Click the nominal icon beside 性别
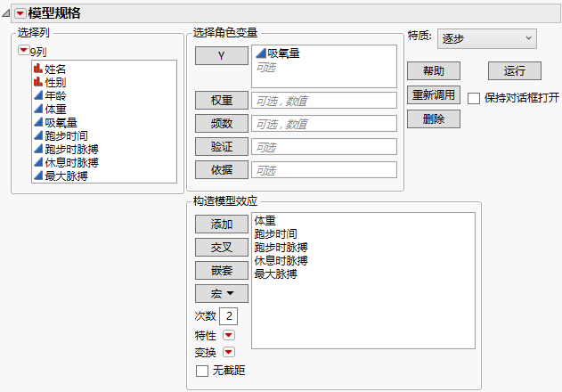 (38, 82)
